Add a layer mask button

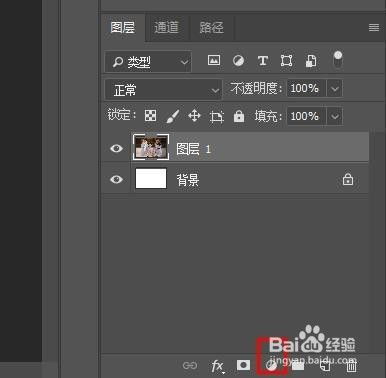[243, 365]
